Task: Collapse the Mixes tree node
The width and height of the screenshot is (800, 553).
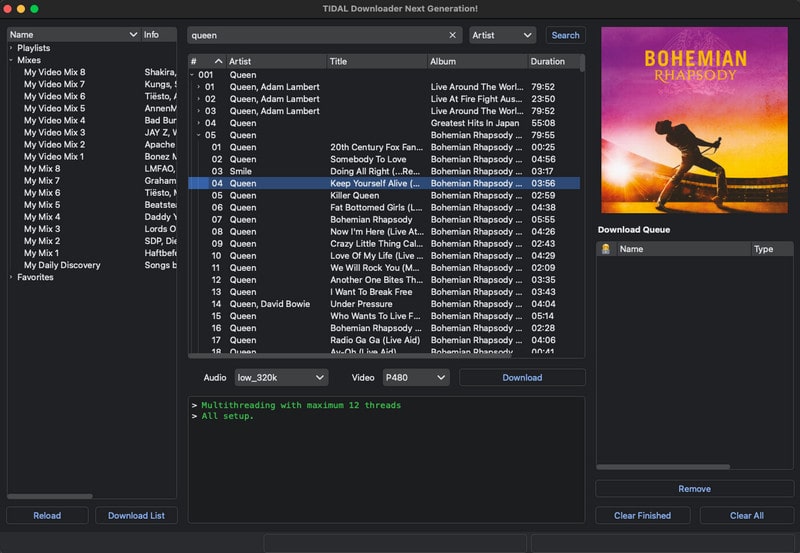Action: click(11, 60)
